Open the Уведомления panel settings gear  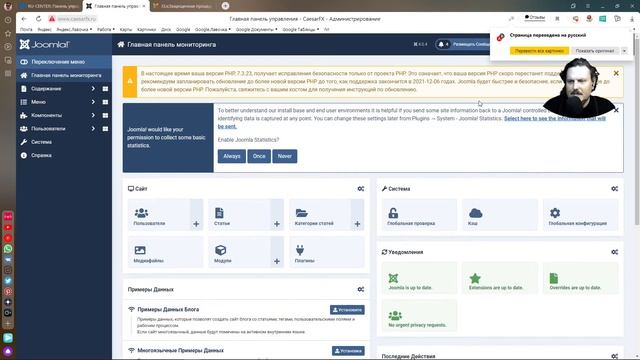tap(614, 252)
